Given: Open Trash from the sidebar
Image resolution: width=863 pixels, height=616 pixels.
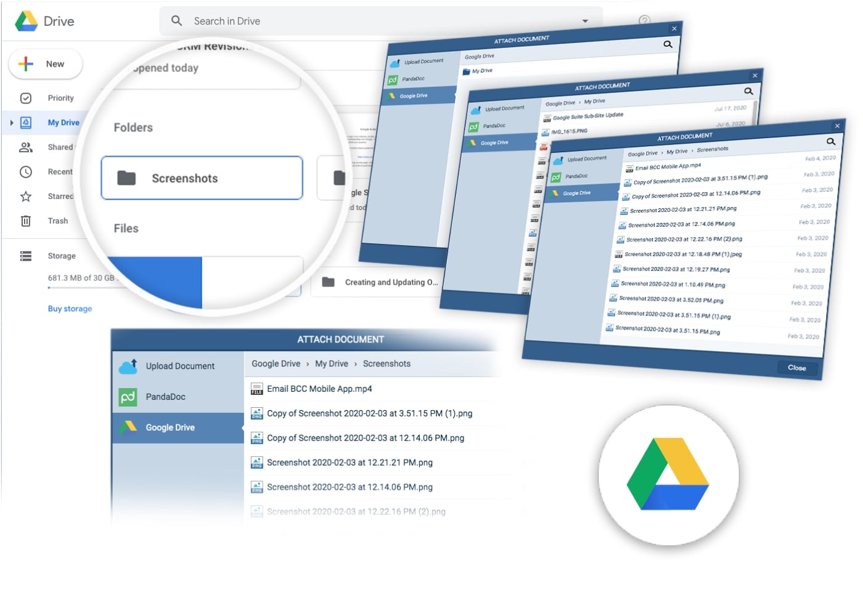Looking at the screenshot, I should point(25,221).
